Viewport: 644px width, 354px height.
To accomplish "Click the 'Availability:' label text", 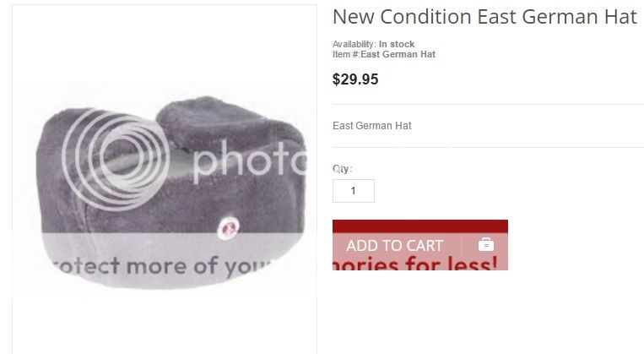I will 354,44.
